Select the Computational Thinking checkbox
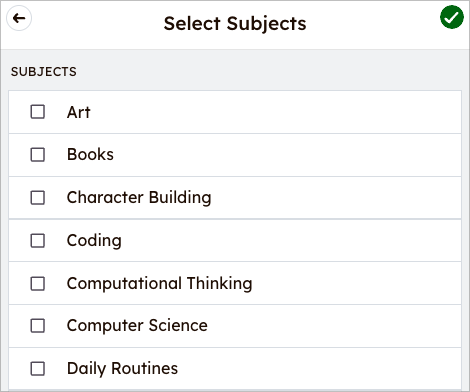 [38, 284]
